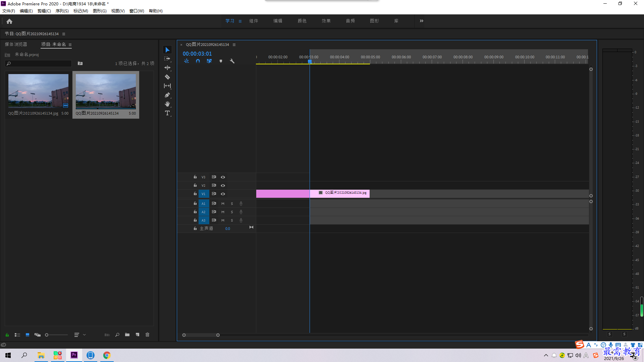Open timeline display settings wrench
The width and height of the screenshot is (644, 362).
(x=232, y=61)
